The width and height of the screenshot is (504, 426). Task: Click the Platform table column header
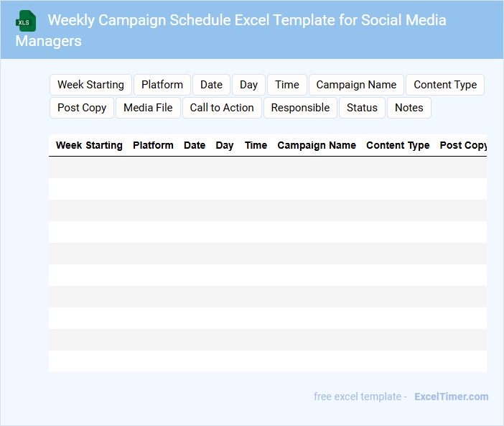point(153,145)
